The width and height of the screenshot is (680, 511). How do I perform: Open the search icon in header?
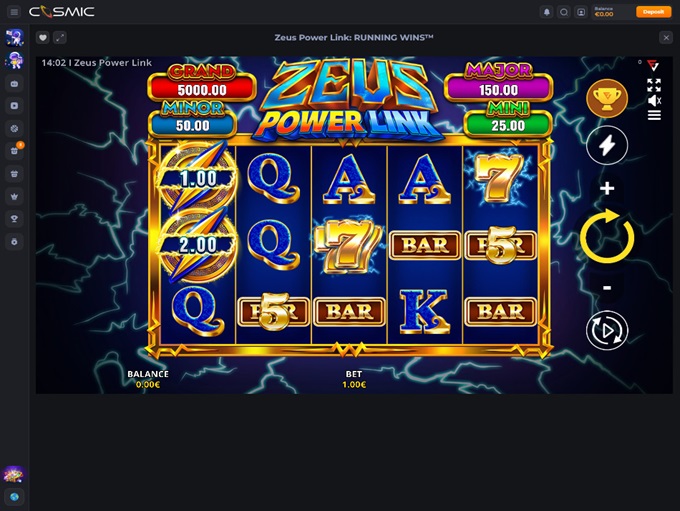[563, 12]
